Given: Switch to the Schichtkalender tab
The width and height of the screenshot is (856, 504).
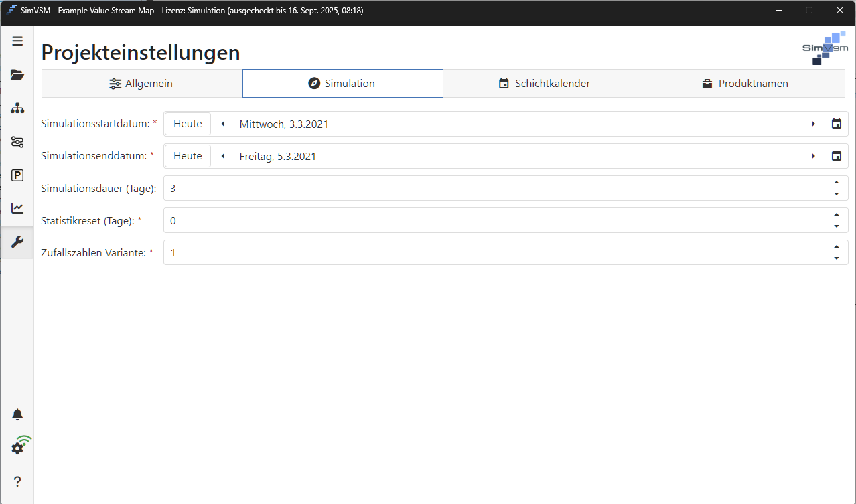Looking at the screenshot, I should click(x=543, y=84).
